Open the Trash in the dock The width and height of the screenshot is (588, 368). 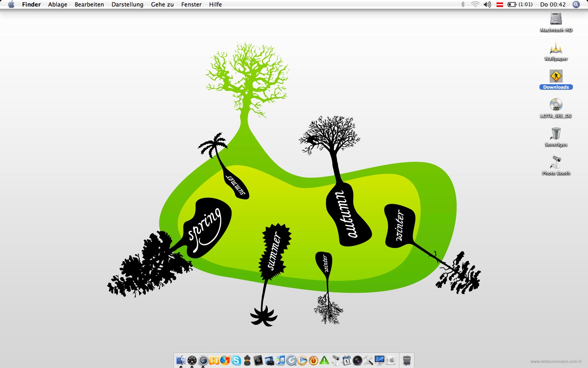[x=407, y=360]
